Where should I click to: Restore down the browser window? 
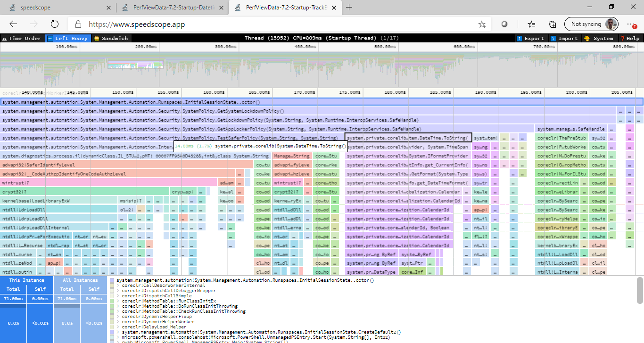(x=611, y=7)
